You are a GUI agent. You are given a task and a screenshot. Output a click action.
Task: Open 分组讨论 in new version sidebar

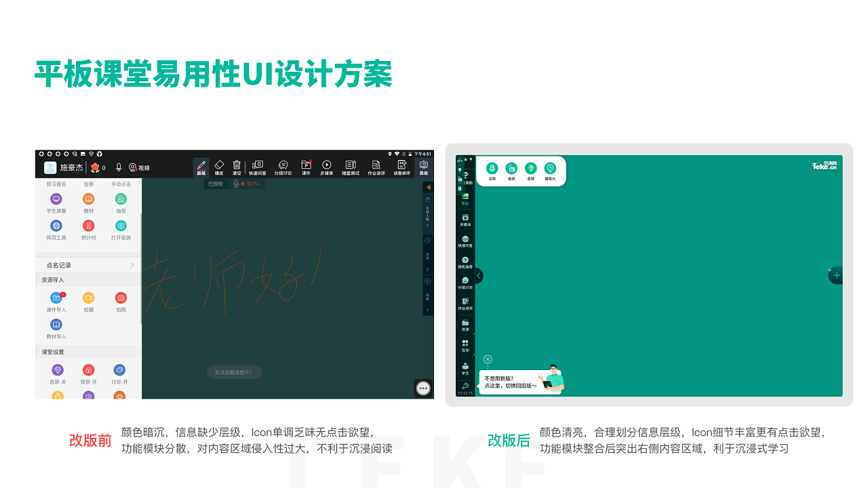point(465,283)
